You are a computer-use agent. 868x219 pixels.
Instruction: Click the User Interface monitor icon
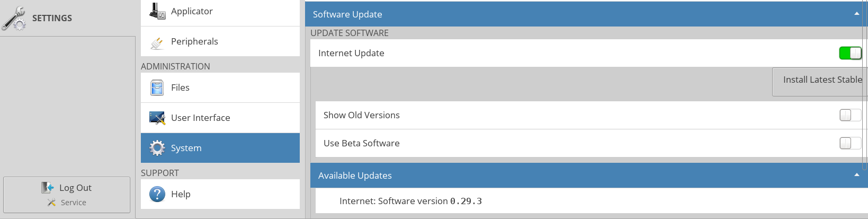[x=157, y=118]
